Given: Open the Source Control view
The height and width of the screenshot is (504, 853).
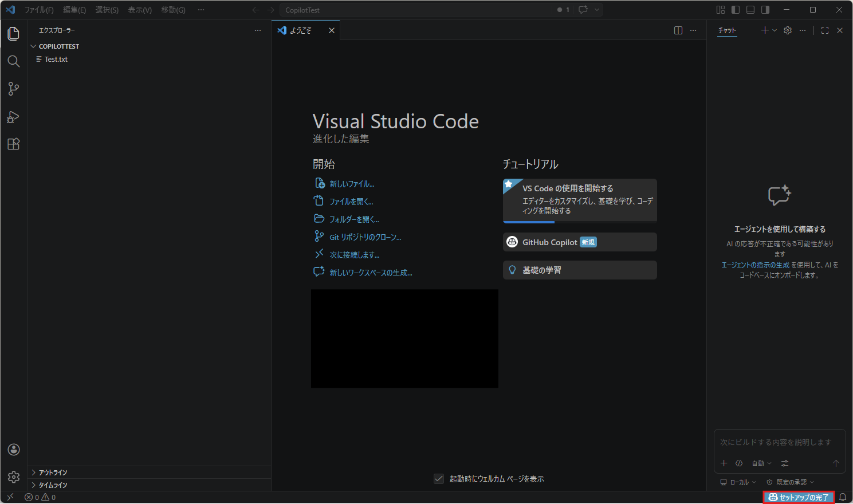Looking at the screenshot, I should tap(14, 89).
